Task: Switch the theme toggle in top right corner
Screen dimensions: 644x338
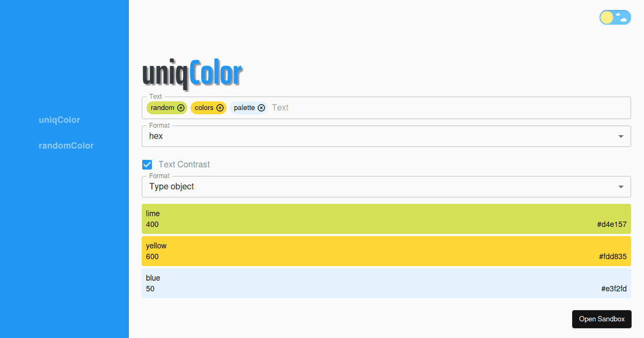Action: (x=615, y=17)
